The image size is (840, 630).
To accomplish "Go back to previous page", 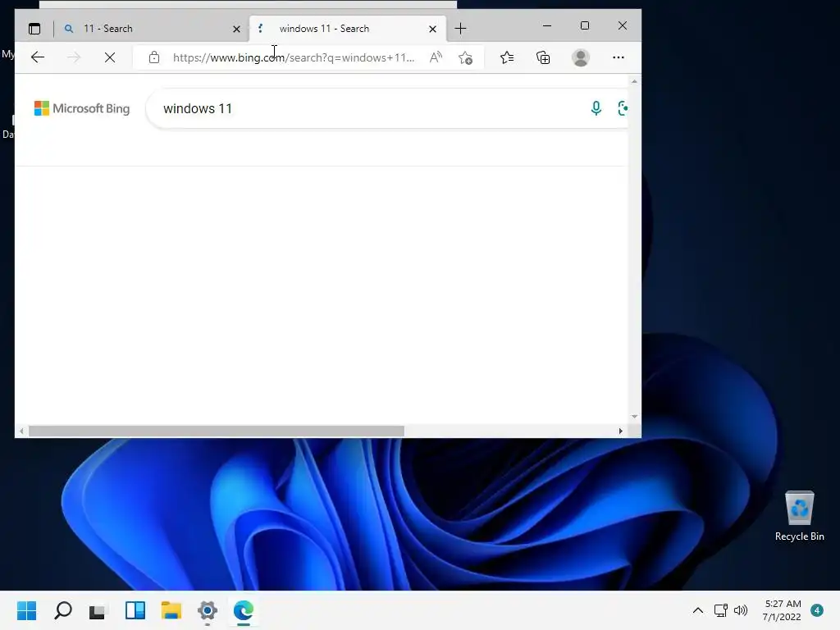I will click(x=38, y=57).
